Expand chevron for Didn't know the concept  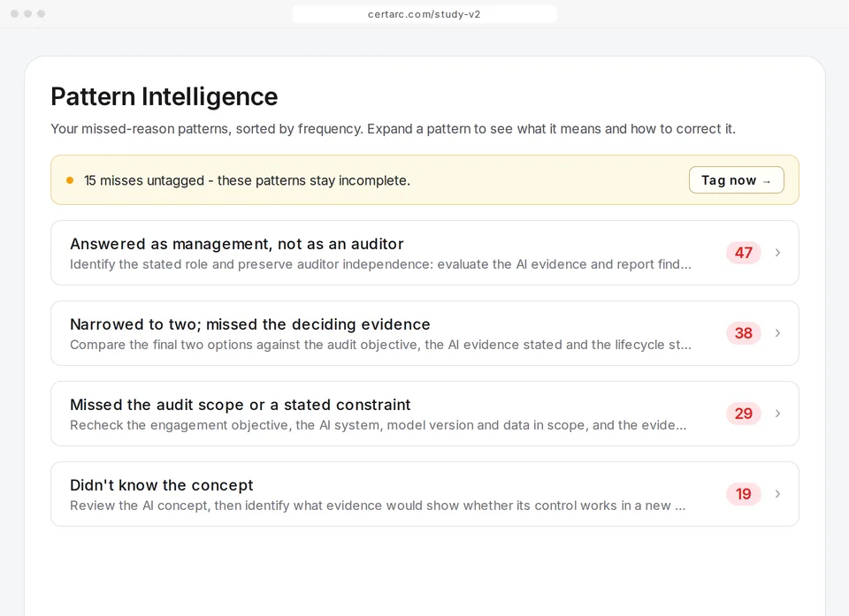777,494
